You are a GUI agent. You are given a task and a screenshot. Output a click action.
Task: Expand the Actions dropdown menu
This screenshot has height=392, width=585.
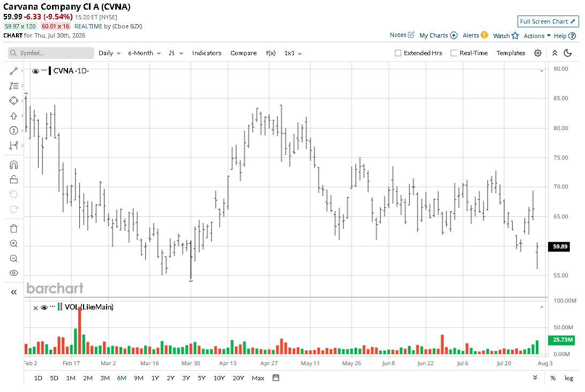[537, 36]
